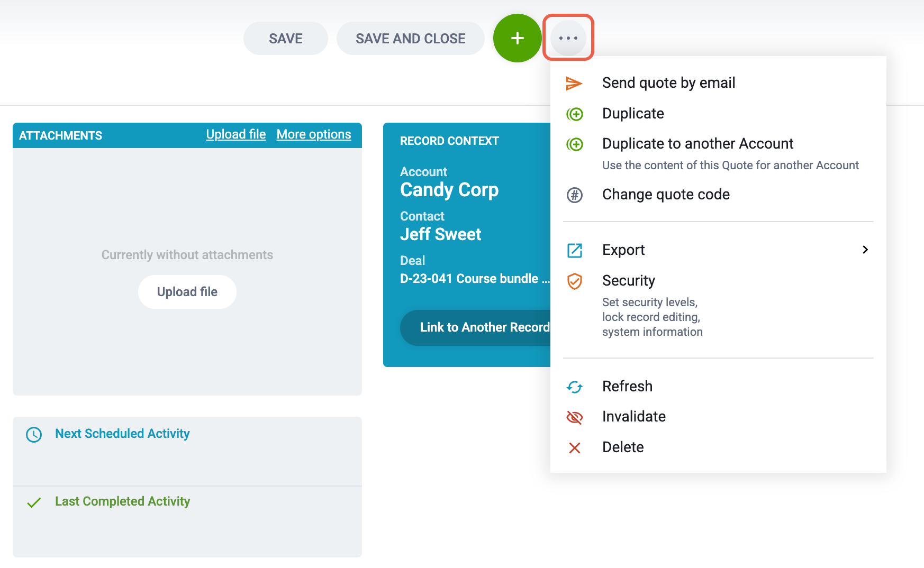Click the SAVE AND CLOSE button
The image size is (924, 568).
click(411, 38)
